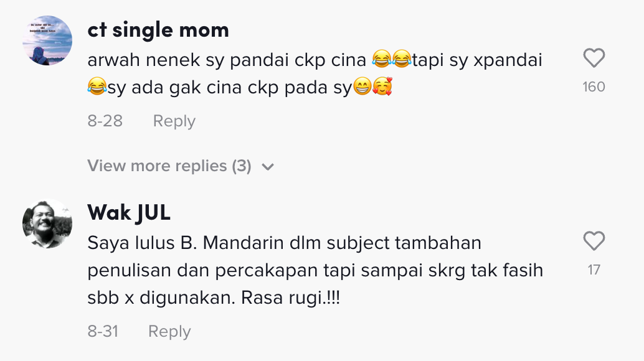644x361 pixels.
Task: Click the laughing emojis after 'ckp cina'
Action: tap(392, 60)
